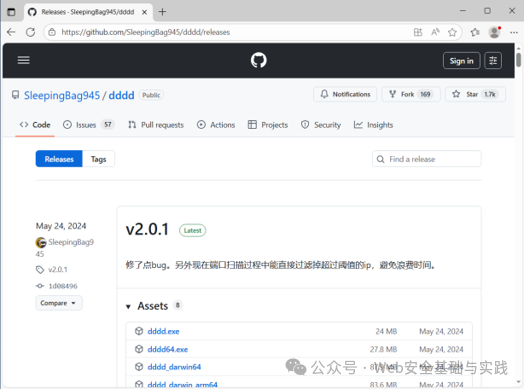Go back with the browser back arrow
The width and height of the screenshot is (525, 389).
click(11, 32)
